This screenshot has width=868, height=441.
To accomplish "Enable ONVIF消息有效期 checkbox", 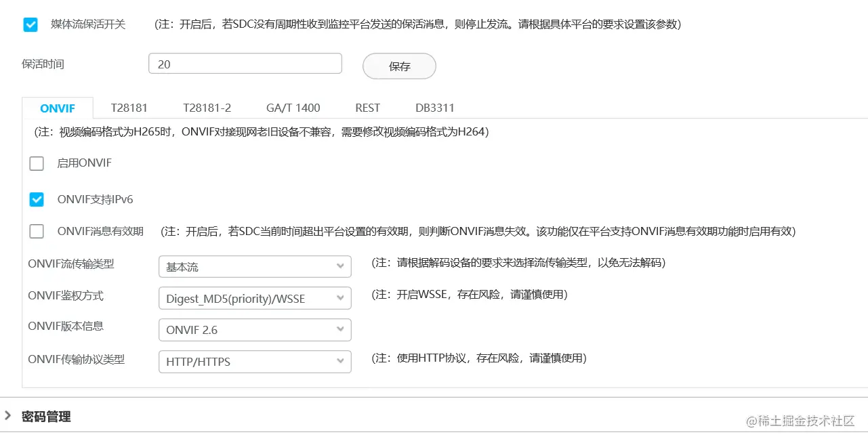I will [x=37, y=232].
